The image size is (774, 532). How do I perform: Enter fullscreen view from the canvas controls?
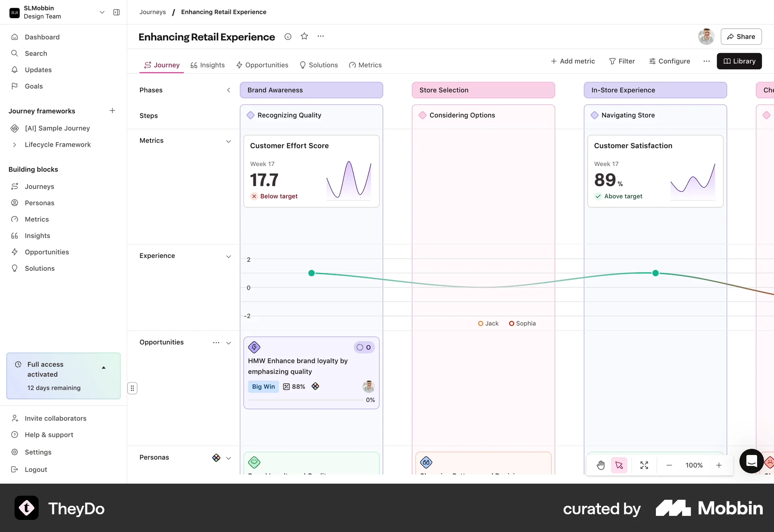click(644, 465)
